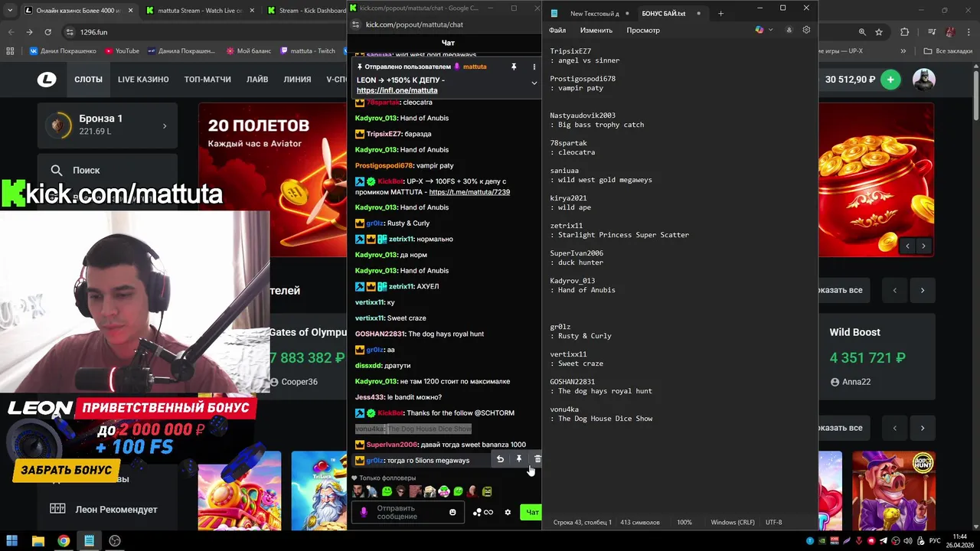Switch to БОНУС БАЙ.txt Notepad tab
Image resolution: width=980 pixels, height=551 pixels.
pos(668,13)
